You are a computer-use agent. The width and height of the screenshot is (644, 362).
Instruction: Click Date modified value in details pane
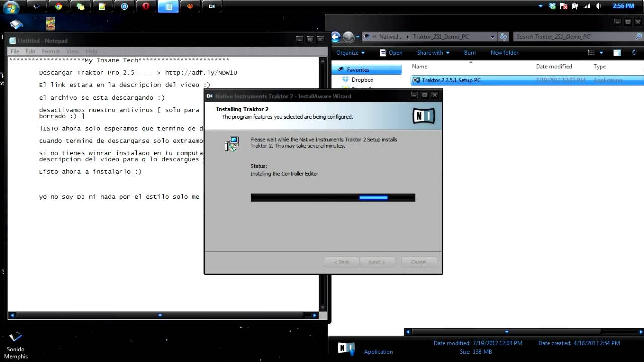pyautogui.click(x=497, y=343)
